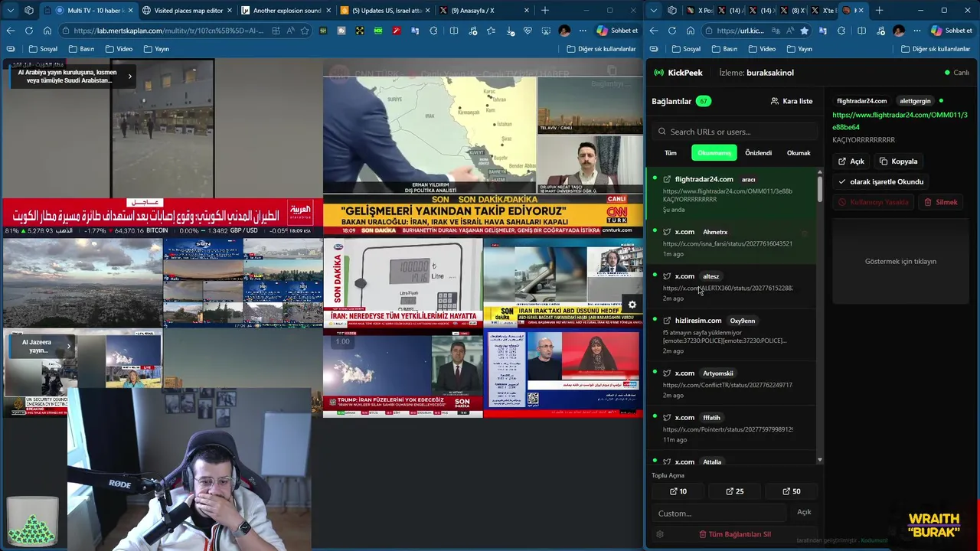Click Twitter bird icon on fffatih row

pos(667,418)
